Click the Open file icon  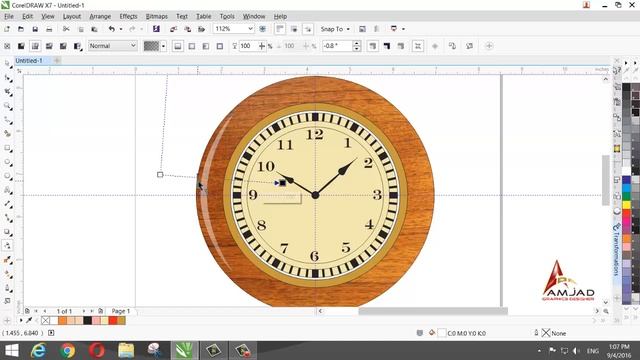[21, 29]
